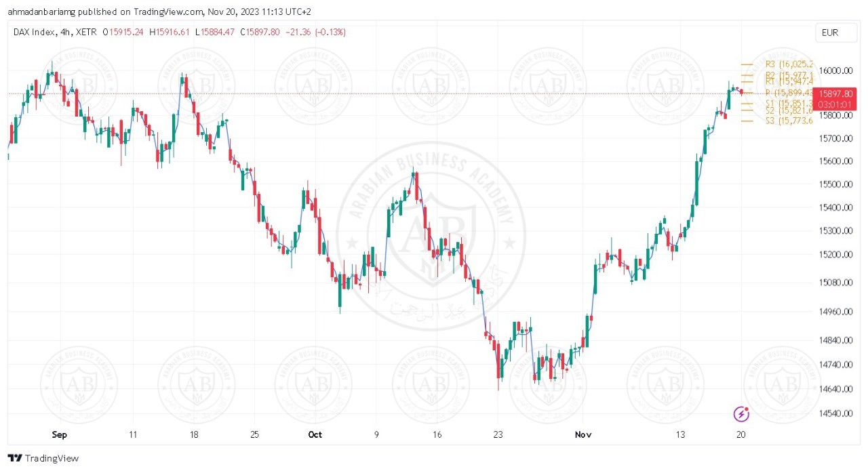Screen dimensions: 868x471
Task: Click the 16000.00 price axis label
Action: tap(835, 71)
